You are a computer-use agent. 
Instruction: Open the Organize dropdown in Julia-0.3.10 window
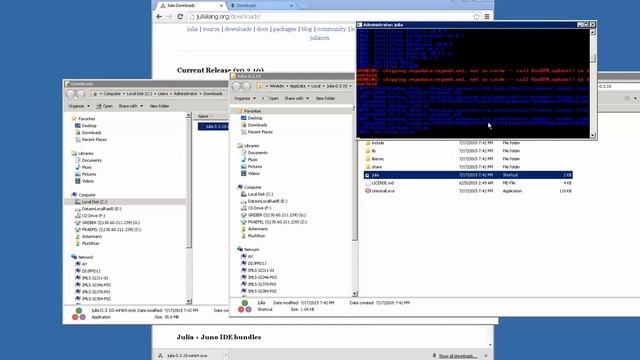pos(244,98)
